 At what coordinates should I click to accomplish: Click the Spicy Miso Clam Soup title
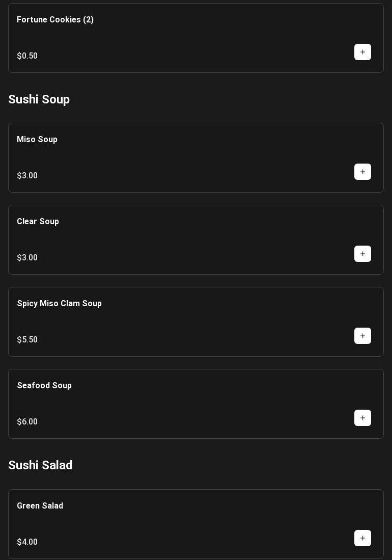coord(60,304)
